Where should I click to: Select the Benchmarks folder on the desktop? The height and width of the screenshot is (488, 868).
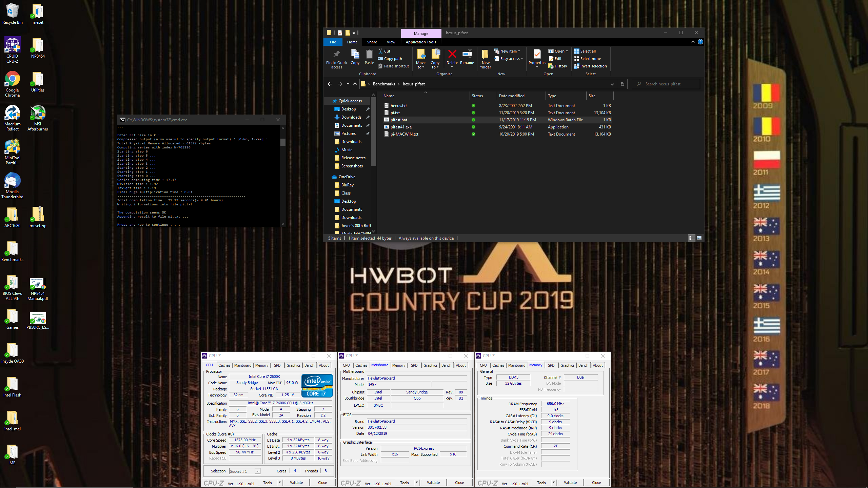pyautogui.click(x=13, y=251)
